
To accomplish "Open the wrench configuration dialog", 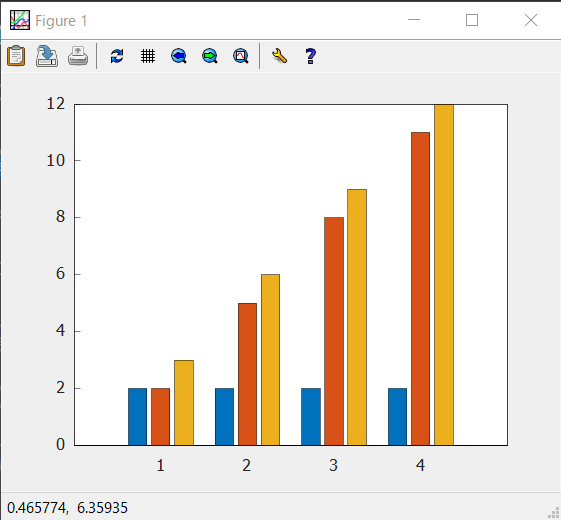I will click(x=279, y=56).
